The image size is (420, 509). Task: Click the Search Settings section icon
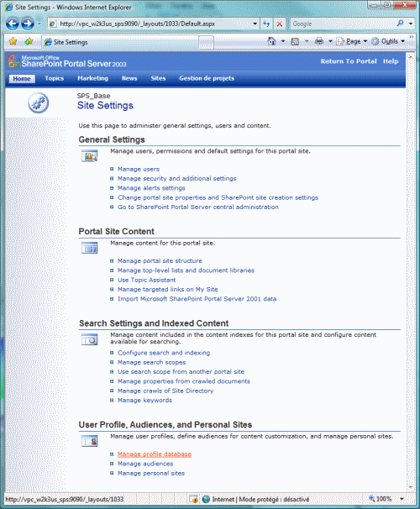point(90,339)
